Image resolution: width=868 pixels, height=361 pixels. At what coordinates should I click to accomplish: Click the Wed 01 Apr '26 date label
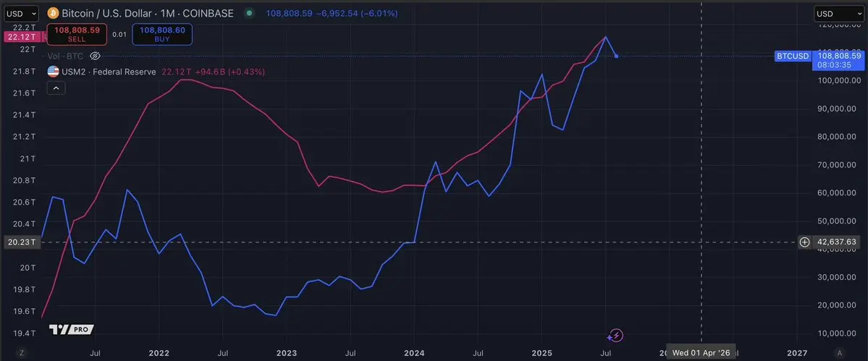(x=701, y=352)
